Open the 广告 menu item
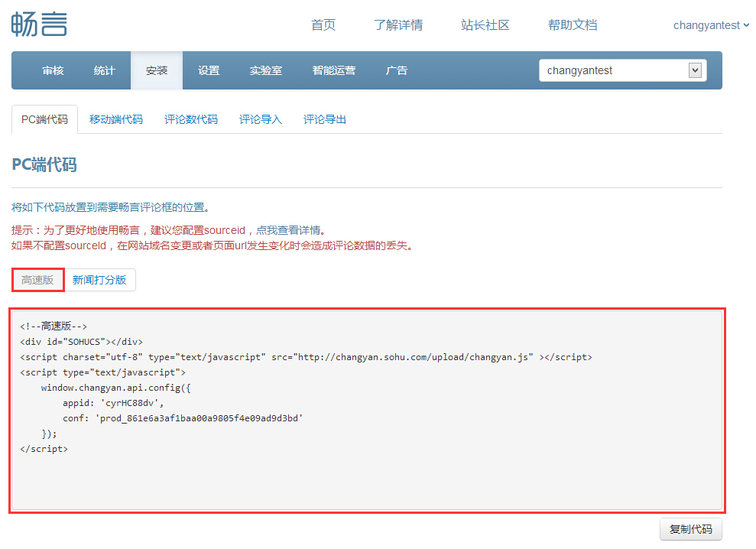The height and width of the screenshot is (549, 756). 397,70
